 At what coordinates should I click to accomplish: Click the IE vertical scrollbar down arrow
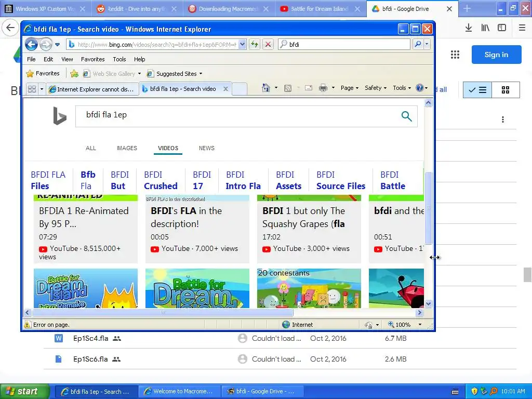point(429,303)
